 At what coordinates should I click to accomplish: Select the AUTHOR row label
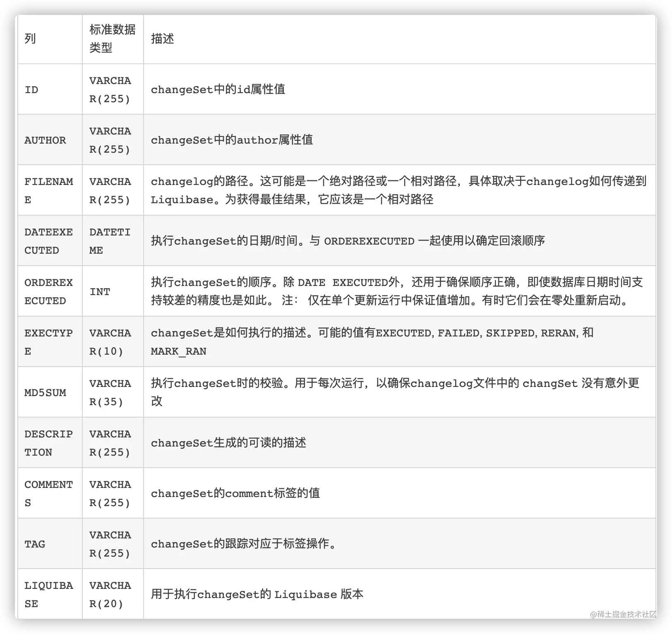(x=45, y=139)
